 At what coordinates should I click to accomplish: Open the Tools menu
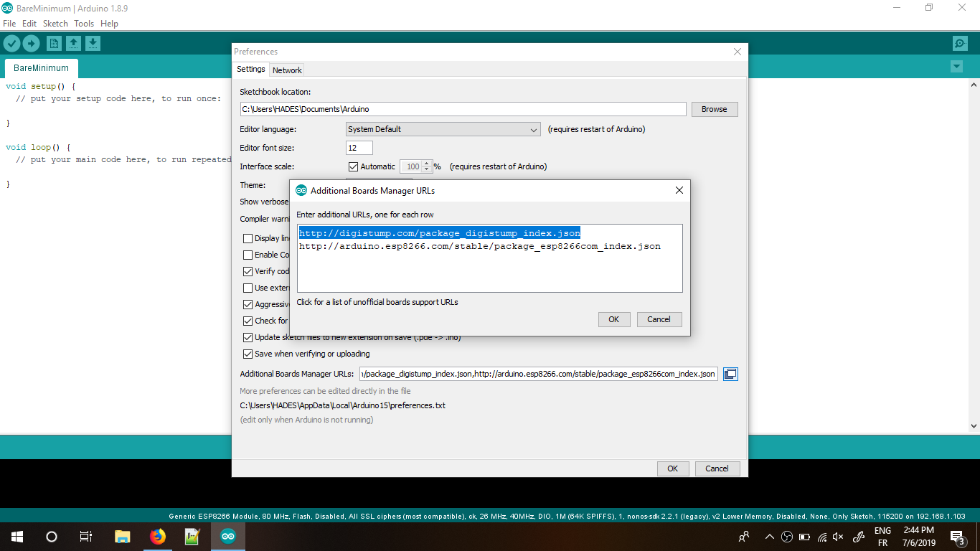[x=83, y=23]
